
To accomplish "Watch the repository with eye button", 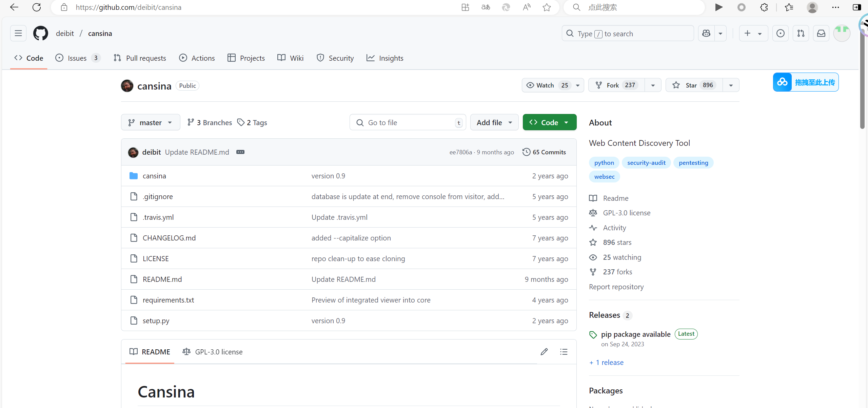I will click(546, 85).
